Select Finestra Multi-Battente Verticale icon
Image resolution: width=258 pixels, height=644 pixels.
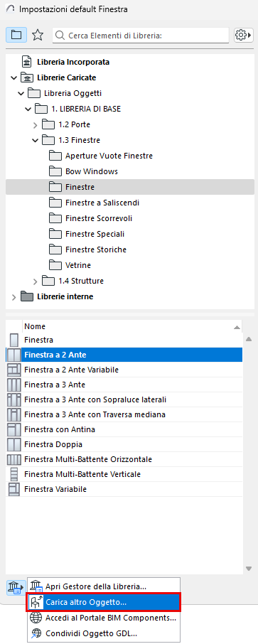(x=14, y=474)
